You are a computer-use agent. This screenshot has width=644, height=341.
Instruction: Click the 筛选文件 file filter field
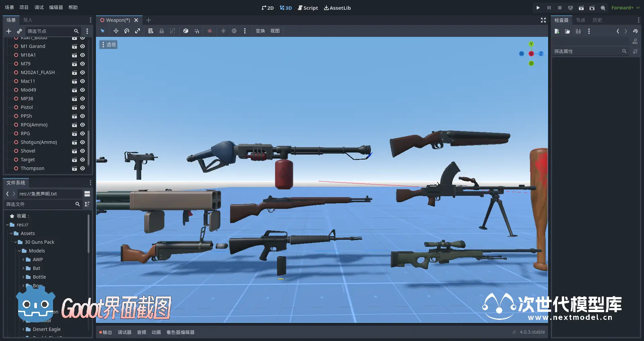tap(40, 204)
